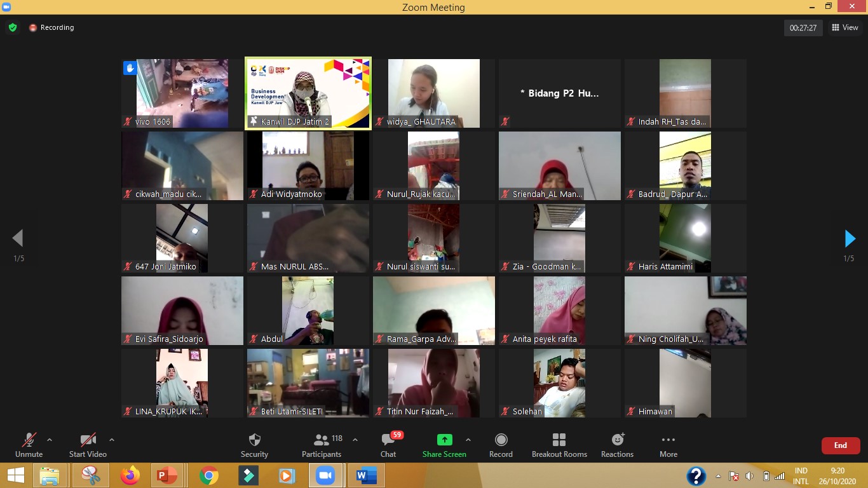Screen dimensions: 868x488
Task: Open More meeting options
Action: click(668, 440)
